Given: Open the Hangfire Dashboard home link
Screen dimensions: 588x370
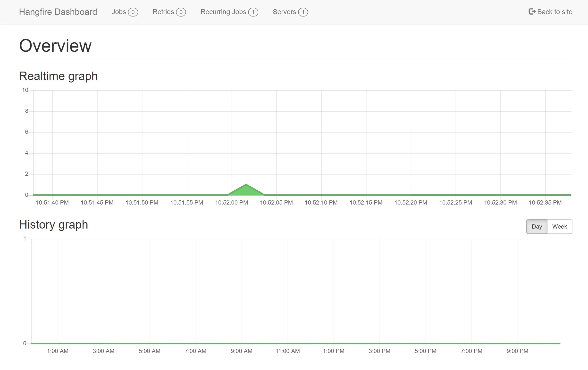Looking at the screenshot, I should coord(58,12).
